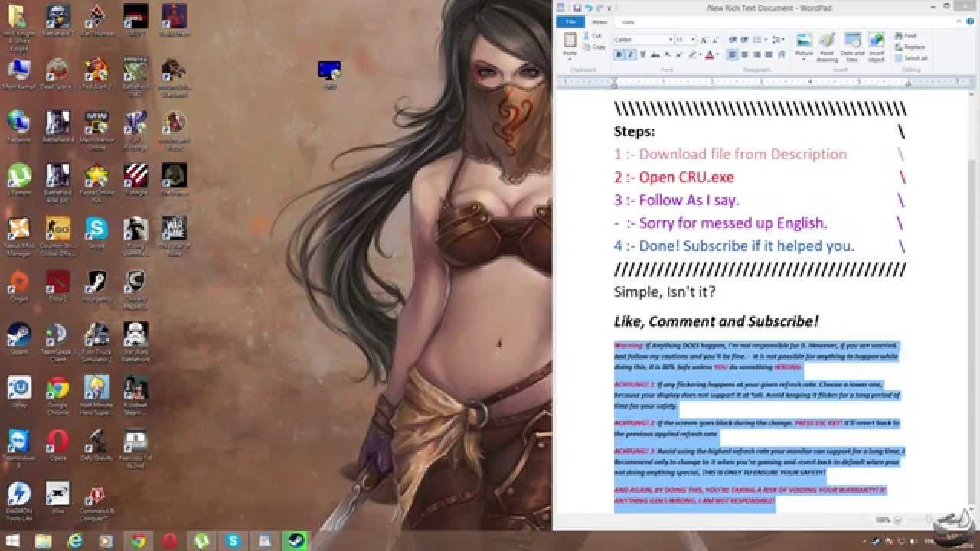Click Replace in Editing group
Image resolution: width=980 pixels, height=551 pixels.
[910, 47]
